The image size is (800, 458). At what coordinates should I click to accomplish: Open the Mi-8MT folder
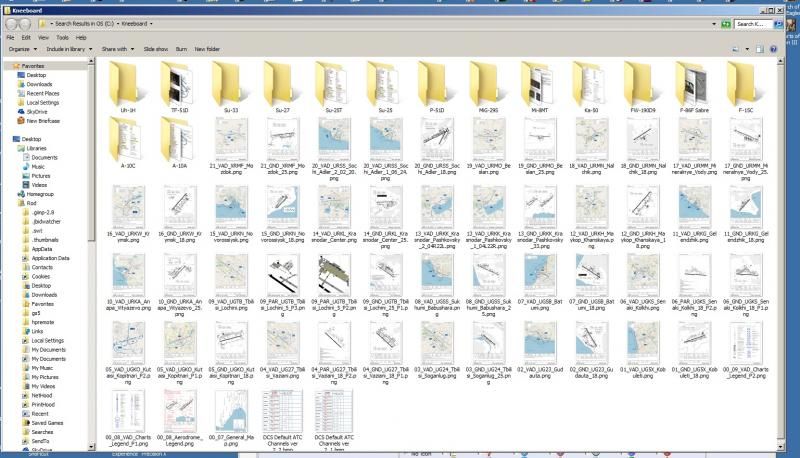(x=540, y=85)
